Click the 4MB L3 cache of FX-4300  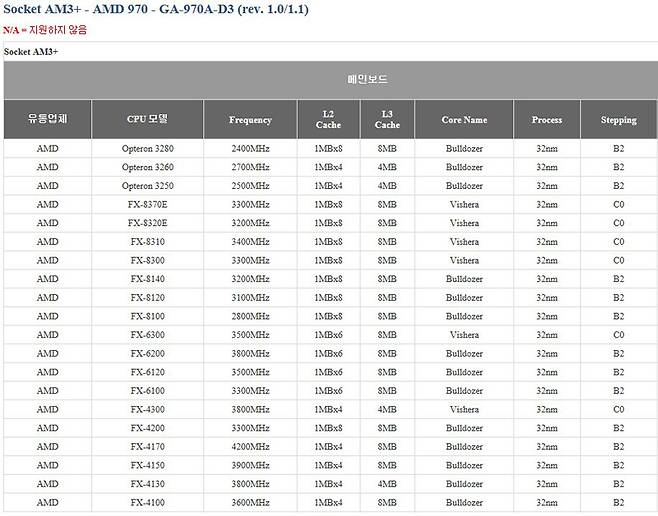pos(387,409)
